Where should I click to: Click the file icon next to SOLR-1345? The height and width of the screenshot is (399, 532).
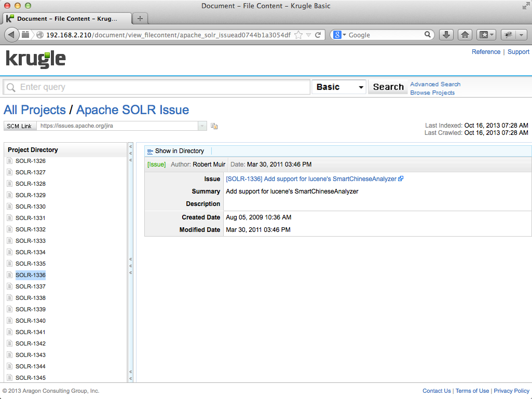(x=10, y=377)
